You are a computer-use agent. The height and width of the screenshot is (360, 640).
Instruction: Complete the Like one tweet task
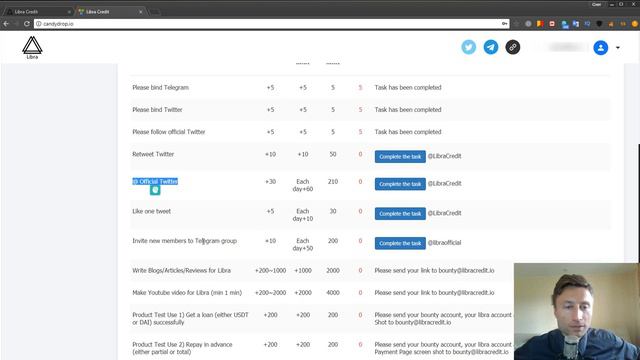[x=400, y=213]
